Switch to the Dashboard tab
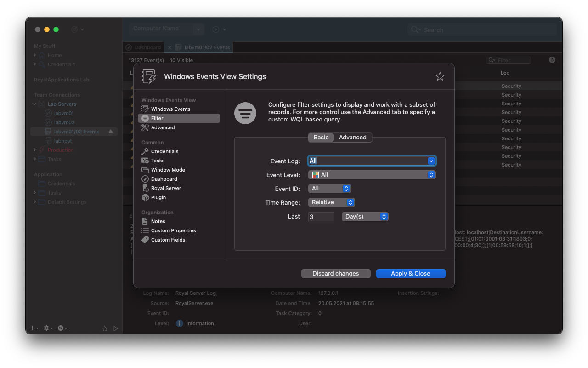 (143, 47)
